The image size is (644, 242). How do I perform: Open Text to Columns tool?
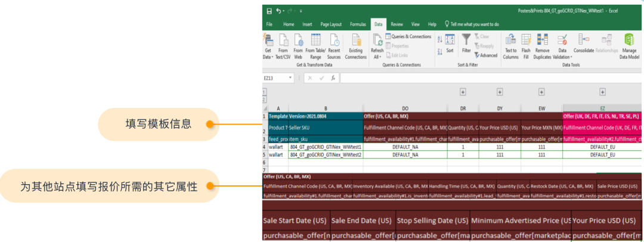point(510,41)
